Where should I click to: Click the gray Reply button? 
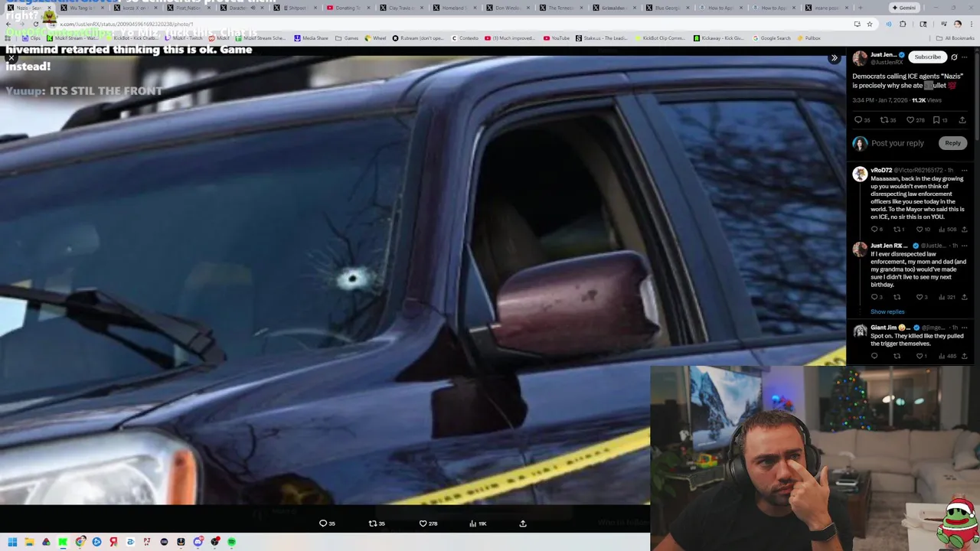tap(952, 143)
